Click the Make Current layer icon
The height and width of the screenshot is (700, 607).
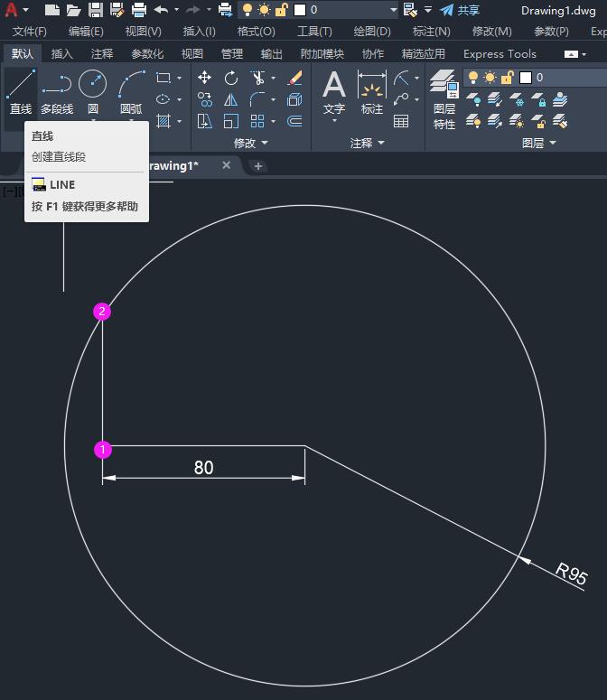click(560, 99)
